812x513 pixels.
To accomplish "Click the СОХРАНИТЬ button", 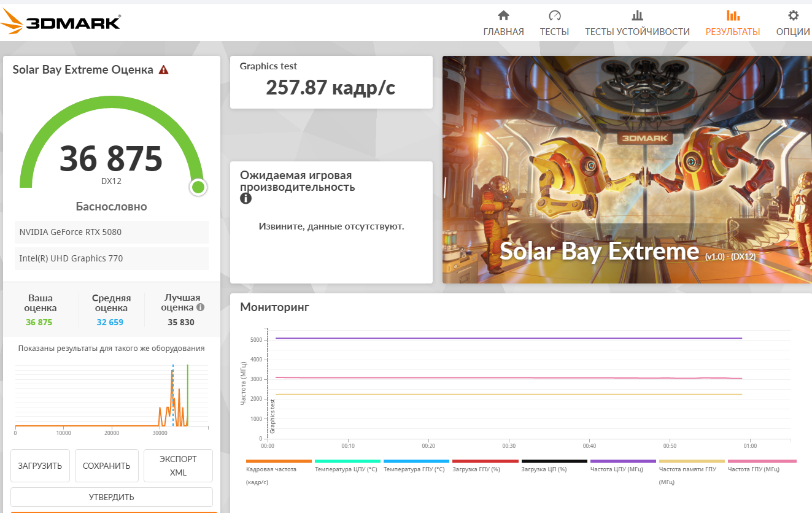I will tap(107, 466).
